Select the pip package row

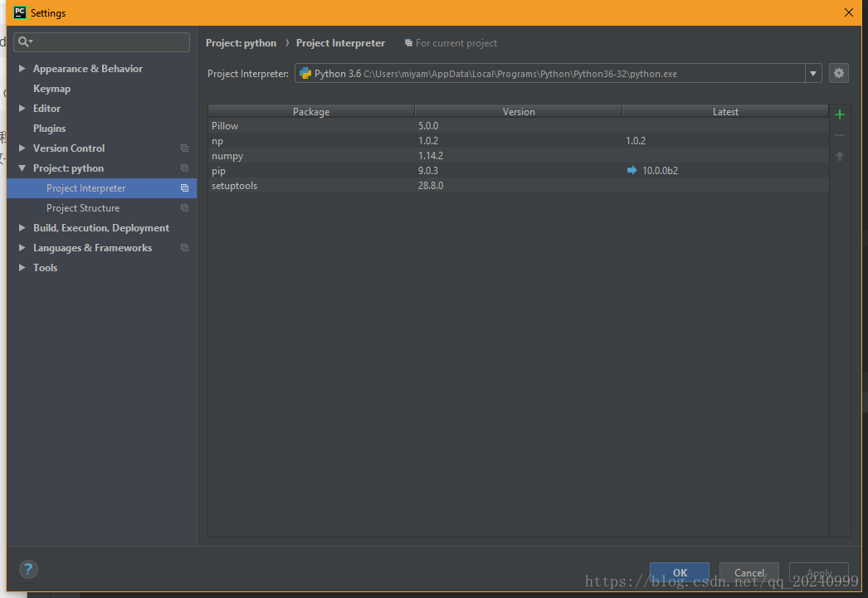click(x=518, y=170)
